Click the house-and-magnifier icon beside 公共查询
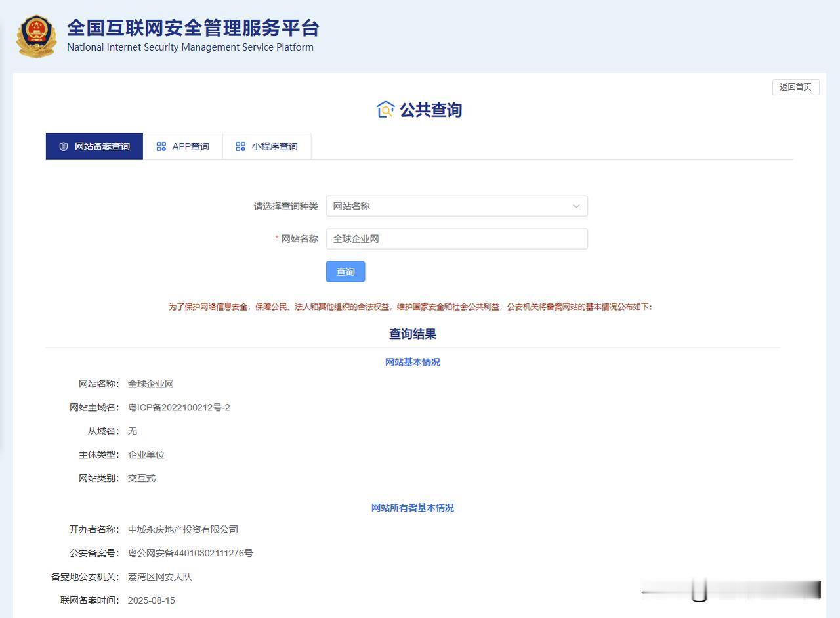The width and height of the screenshot is (840, 618). tap(385, 110)
